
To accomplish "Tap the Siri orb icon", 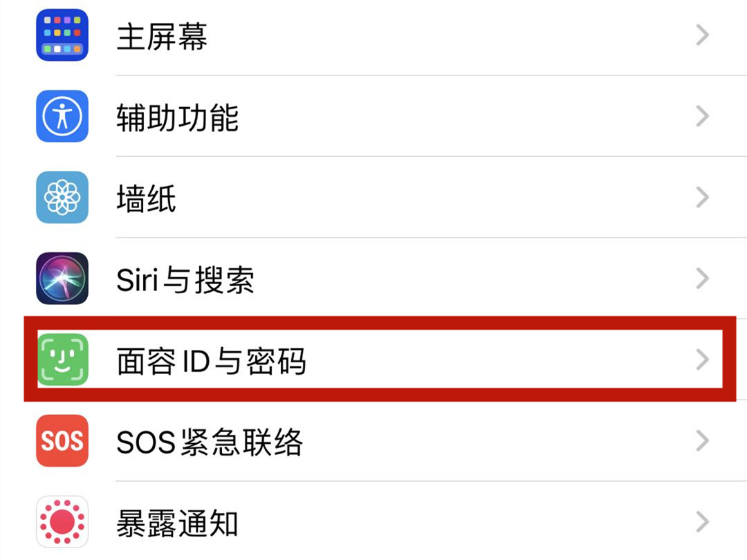I will (x=62, y=279).
